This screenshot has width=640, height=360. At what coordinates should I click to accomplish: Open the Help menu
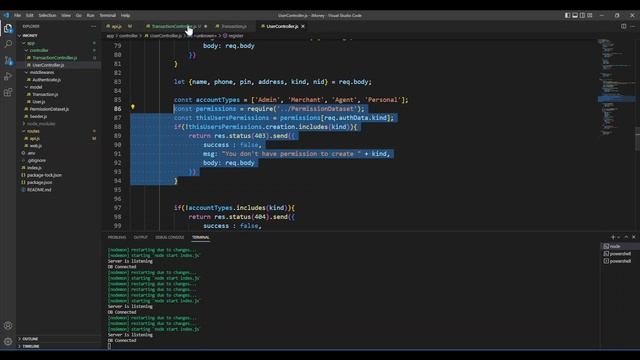point(125,15)
